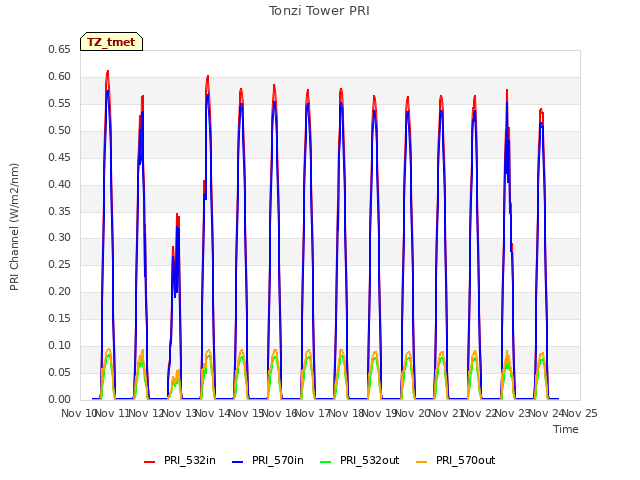Click the 0.05 y-axis tick label
This screenshot has height=480, width=640.
59,372
